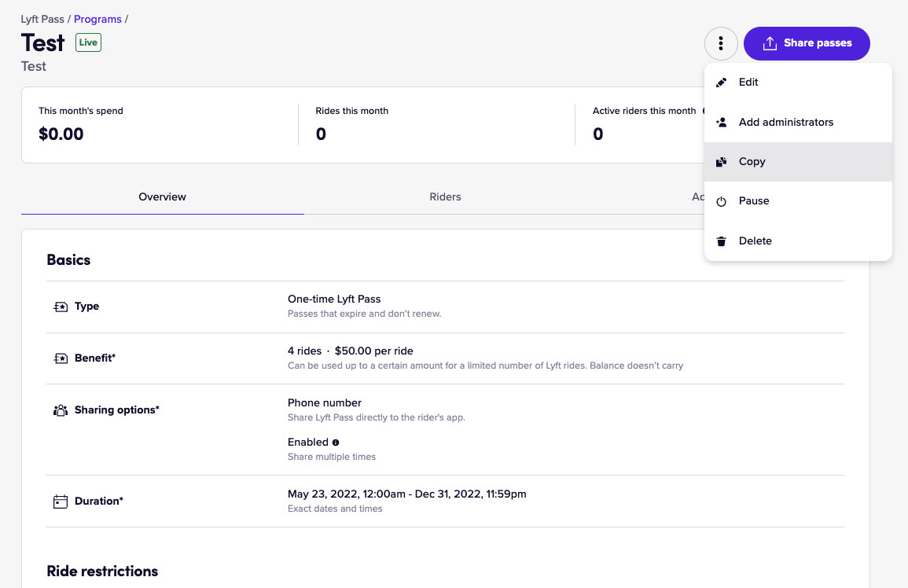This screenshot has height=588, width=908.
Task: Click the Lyft Pass breadcrumb text
Action: (42, 19)
